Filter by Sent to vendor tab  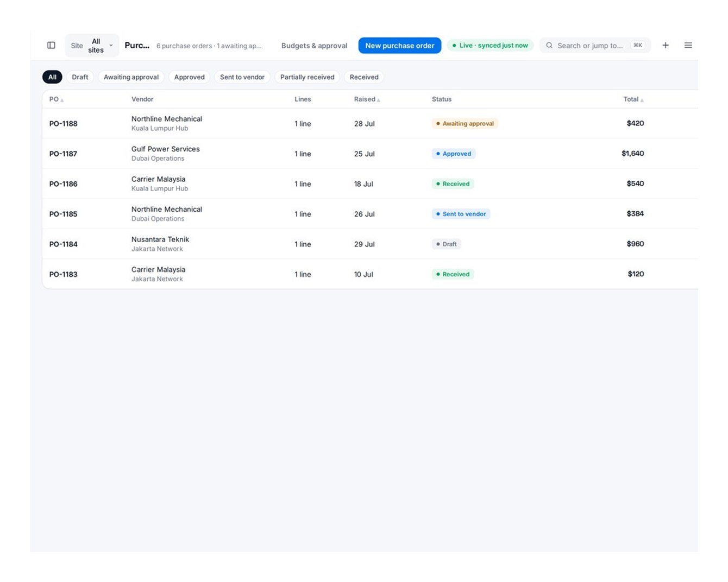tap(242, 77)
